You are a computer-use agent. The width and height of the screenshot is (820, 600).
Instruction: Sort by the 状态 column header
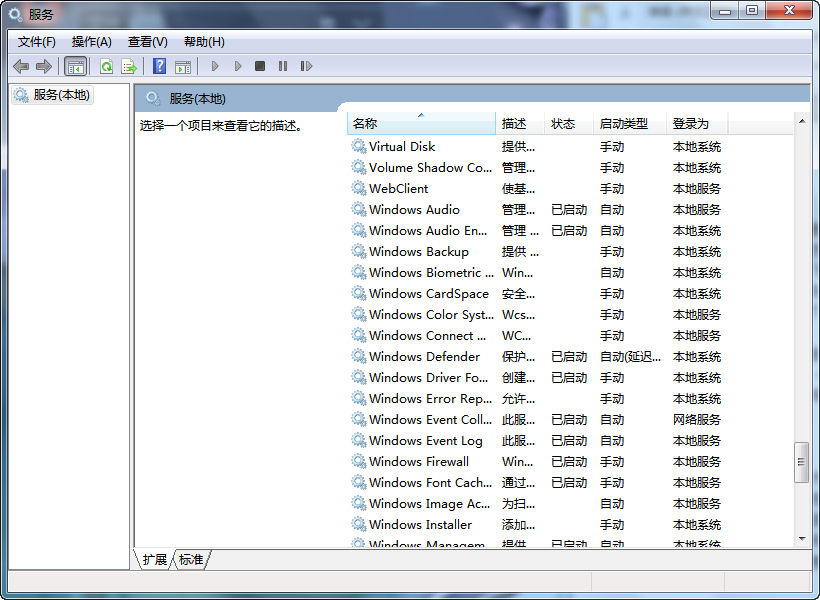click(x=569, y=123)
